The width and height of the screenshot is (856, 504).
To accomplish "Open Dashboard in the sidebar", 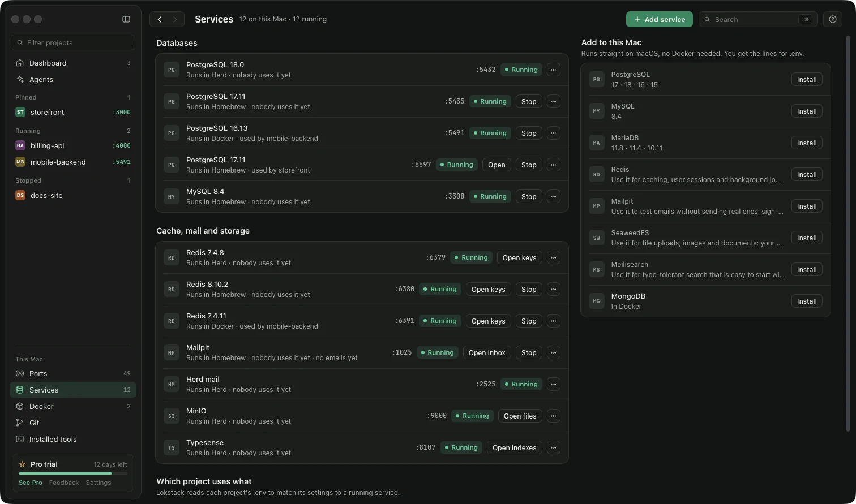I will click(73, 63).
